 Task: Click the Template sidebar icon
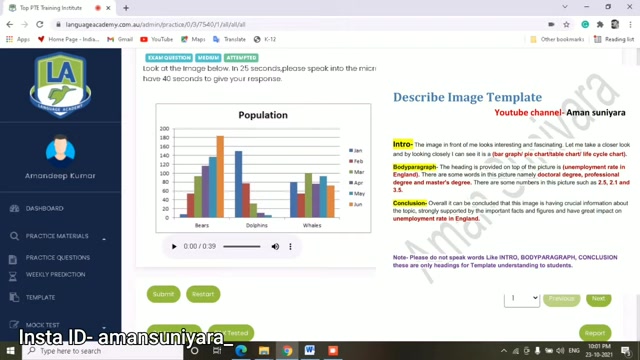pyautogui.click(x=14, y=297)
